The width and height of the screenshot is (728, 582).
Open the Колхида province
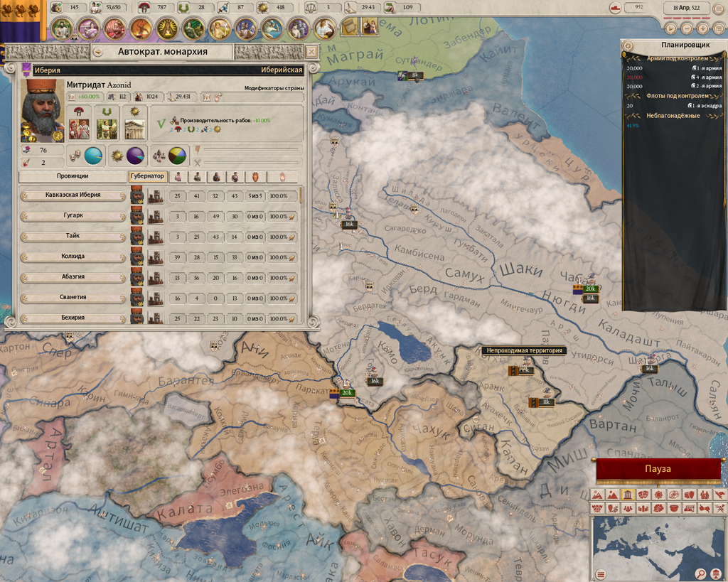pos(73,257)
